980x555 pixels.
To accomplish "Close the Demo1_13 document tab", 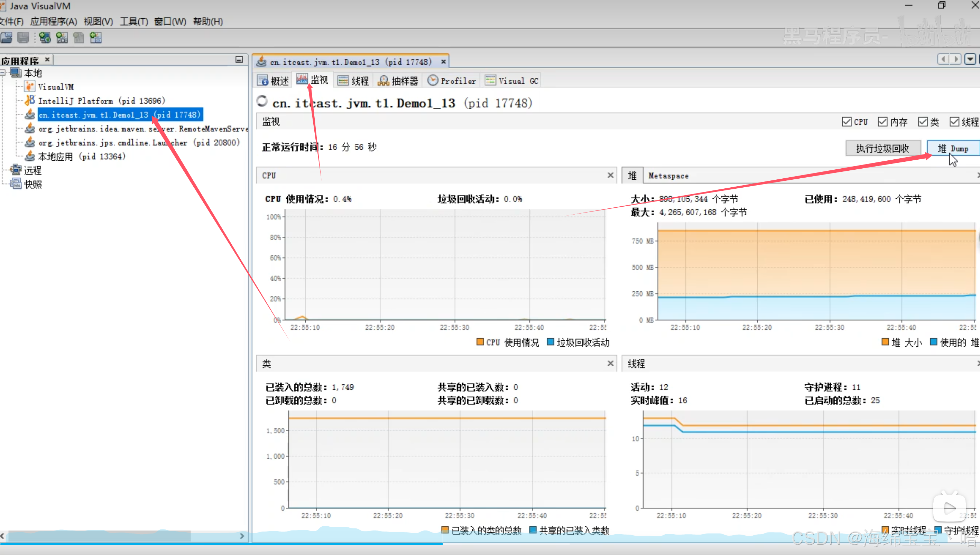I will 443,62.
